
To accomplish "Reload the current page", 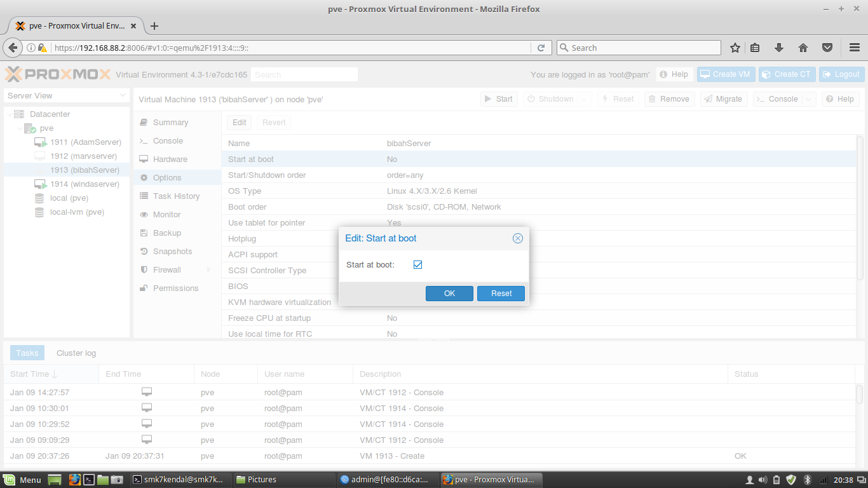I will 541,48.
